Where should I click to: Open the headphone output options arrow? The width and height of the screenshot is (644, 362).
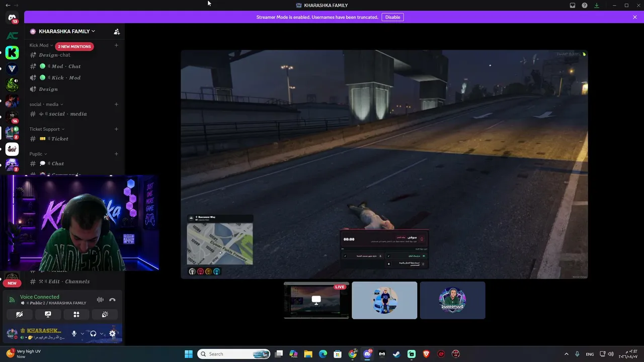tap(101, 333)
